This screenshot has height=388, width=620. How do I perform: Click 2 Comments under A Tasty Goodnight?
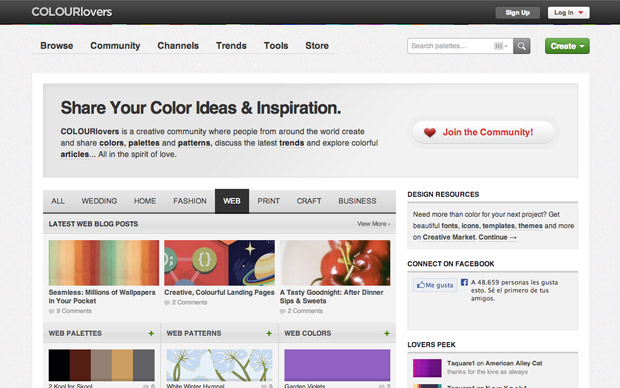pyautogui.click(x=305, y=311)
